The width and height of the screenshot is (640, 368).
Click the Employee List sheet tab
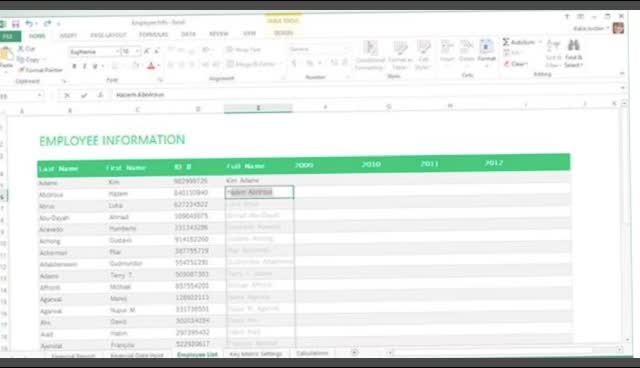coord(197,355)
